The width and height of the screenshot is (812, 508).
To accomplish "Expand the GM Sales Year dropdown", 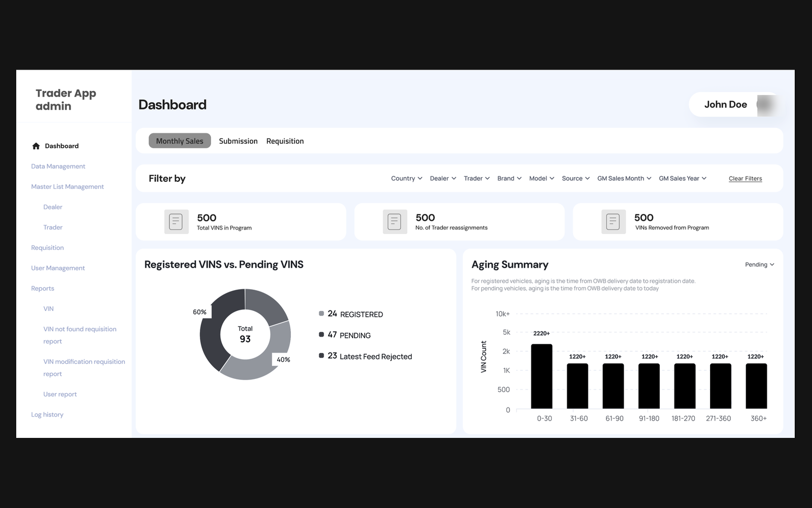I will (683, 178).
